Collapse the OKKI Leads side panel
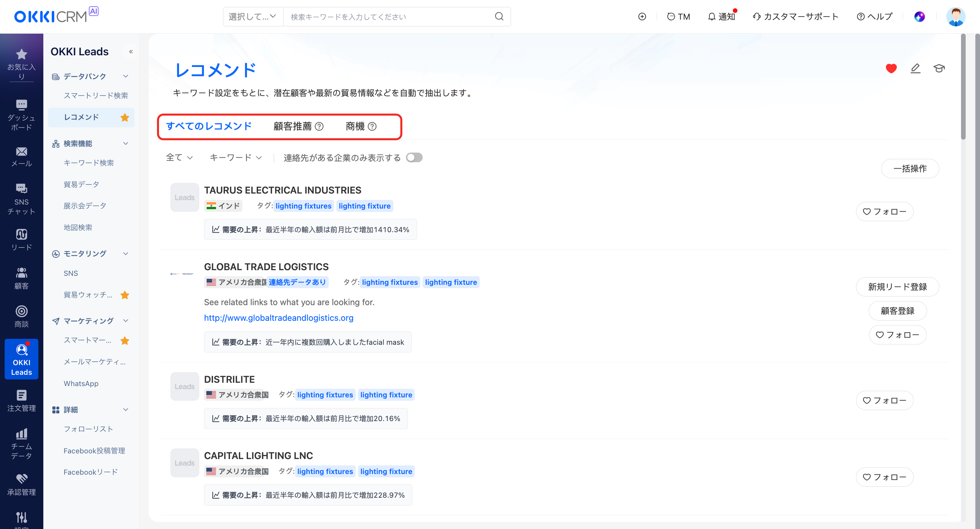980x529 pixels. (x=131, y=51)
